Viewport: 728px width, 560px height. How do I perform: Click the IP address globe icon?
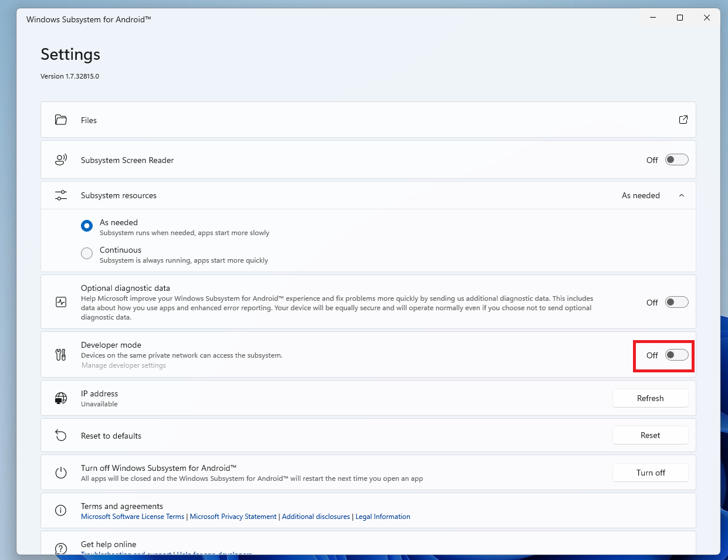click(x=61, y=398)
